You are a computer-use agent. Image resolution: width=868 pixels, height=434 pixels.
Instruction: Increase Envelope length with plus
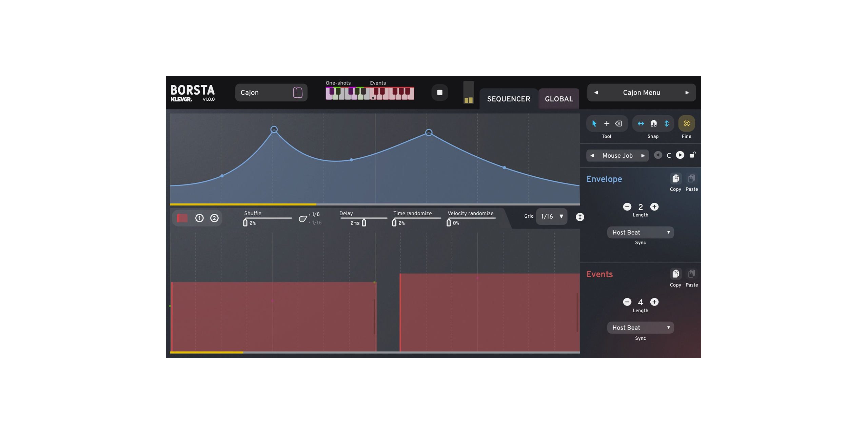pyautogui.click(x=654, y=207)
